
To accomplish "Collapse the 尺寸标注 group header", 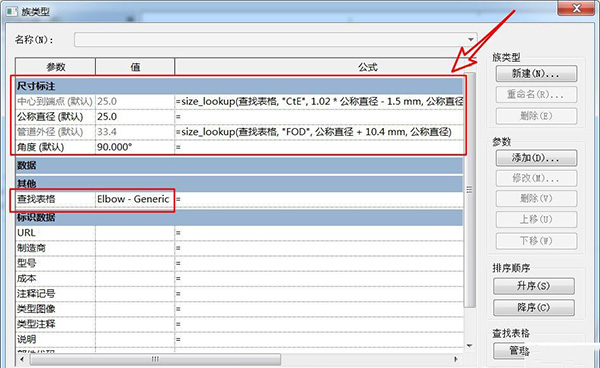I will 239,86.
